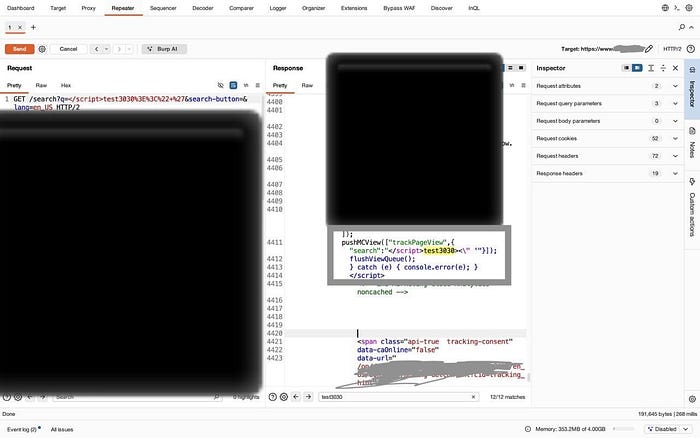Image resolution: width=700 pixels, height=438 pixels.
Task: Open All issues in status bar
Action: (62, 429)
